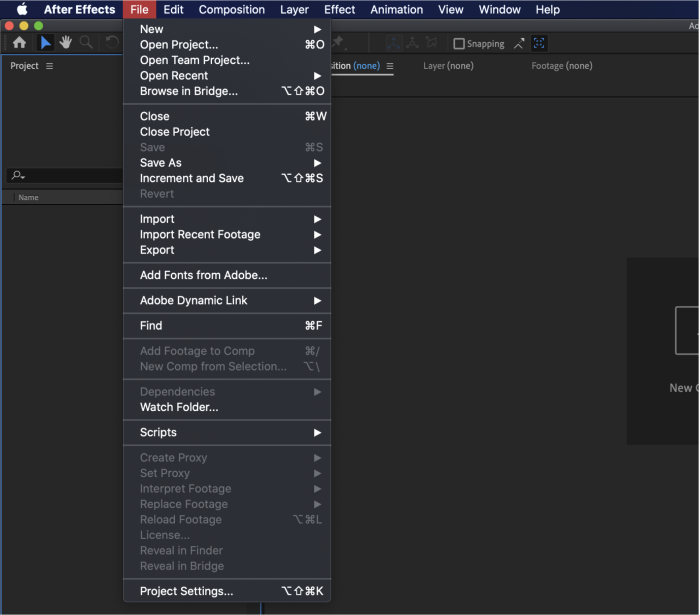700x615 pixels.
Task: Open the Edit menu
Action: pos(173,9)
